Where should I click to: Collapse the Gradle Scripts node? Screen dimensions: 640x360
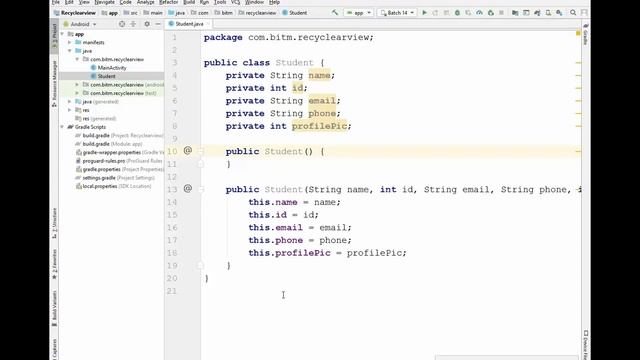coord(62,127)
